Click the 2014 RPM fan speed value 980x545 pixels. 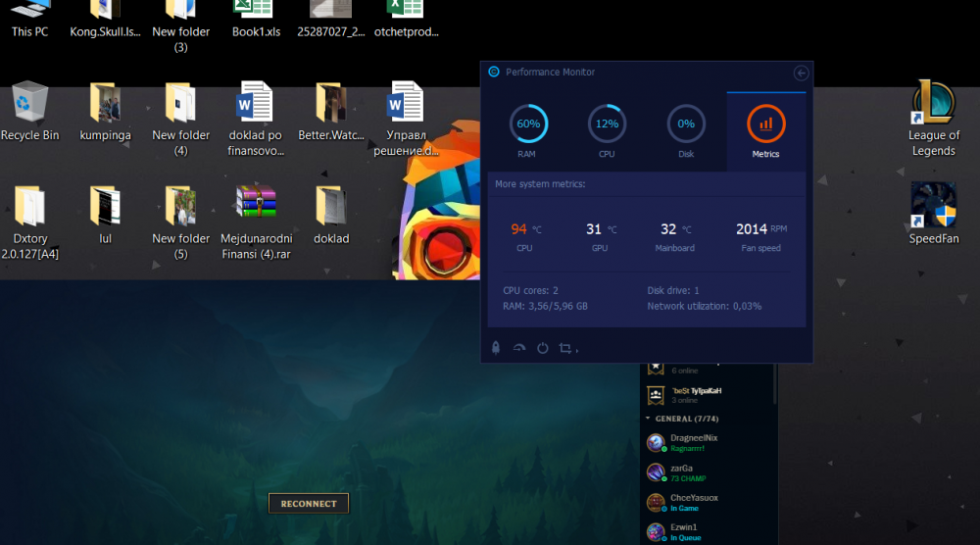[761, 229]
